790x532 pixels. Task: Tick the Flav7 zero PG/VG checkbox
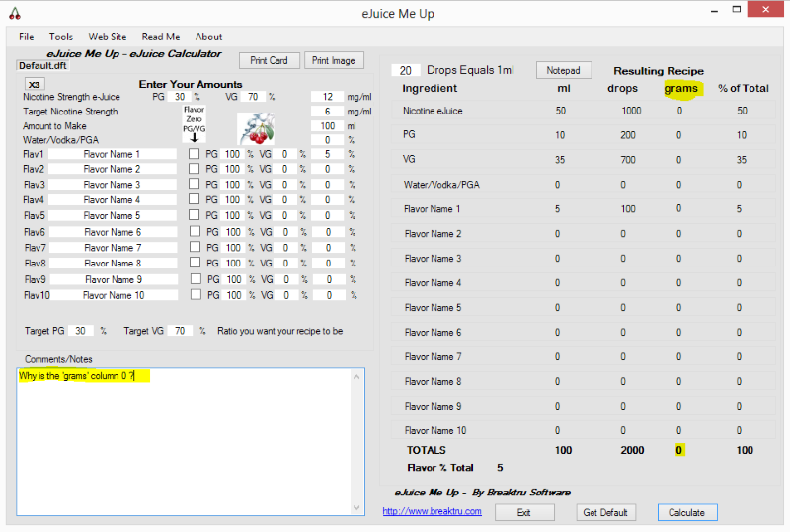coord(195,247)
